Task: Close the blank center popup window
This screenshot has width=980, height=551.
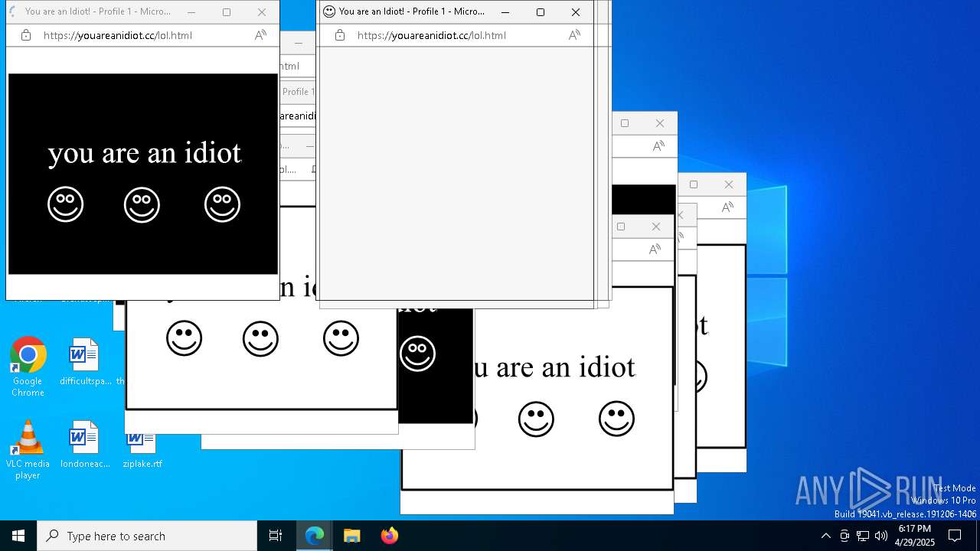Action: pyautogui.click(x=576, y=12)
